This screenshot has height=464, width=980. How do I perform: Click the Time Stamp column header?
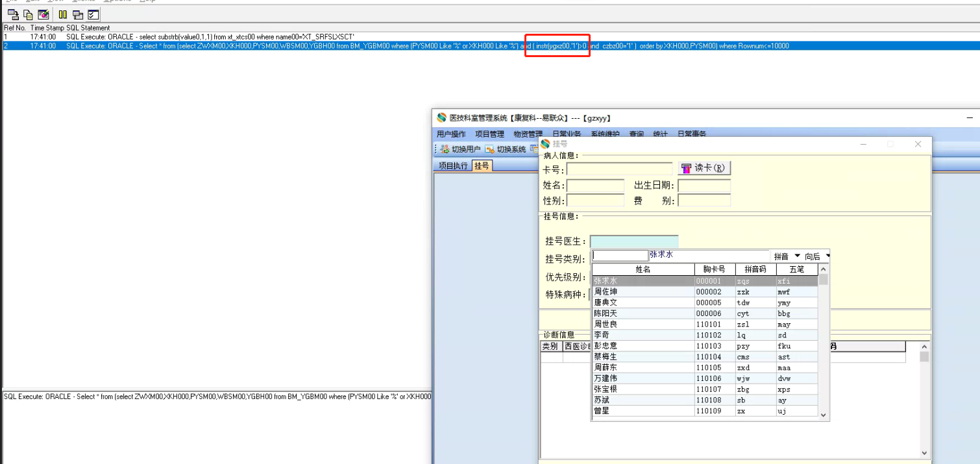click(47, 28)
